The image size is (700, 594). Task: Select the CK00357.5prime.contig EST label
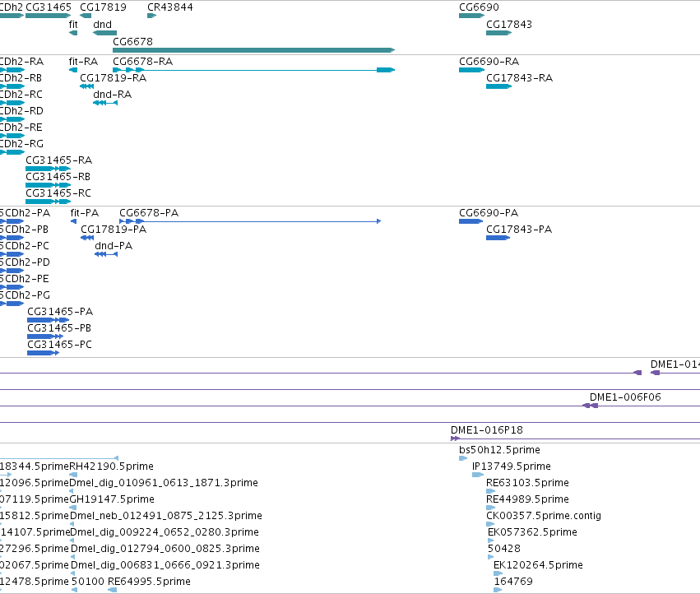tap(544, 516)
